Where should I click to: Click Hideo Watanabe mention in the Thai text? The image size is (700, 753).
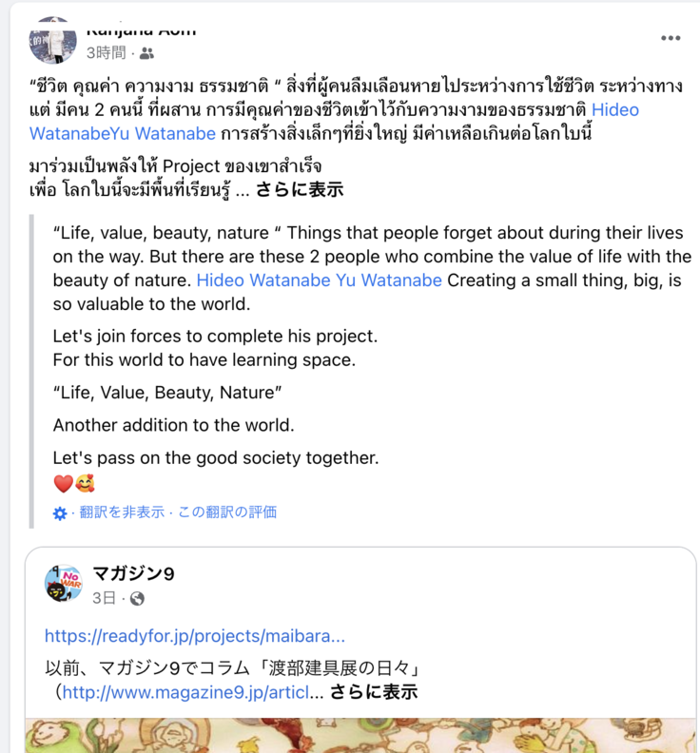pyautogui.click(x=614, y=109)
